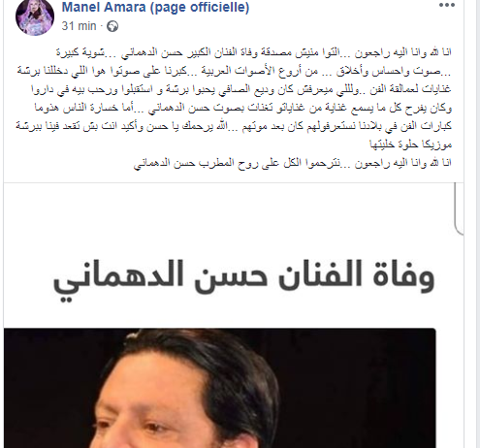The width and height of the screenshot is (480, 448).
Task: Click the globe public-audience icon
Action: coord(112,26)
